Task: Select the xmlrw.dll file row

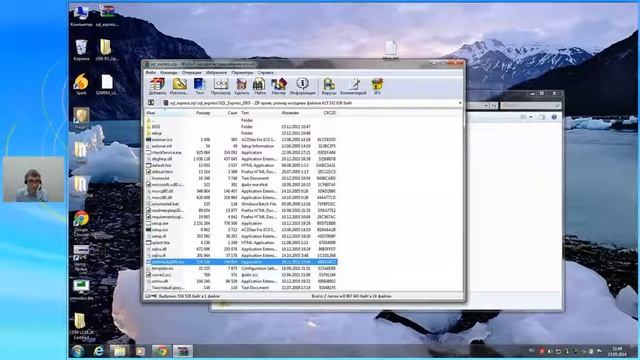Action: click(241, 281)
